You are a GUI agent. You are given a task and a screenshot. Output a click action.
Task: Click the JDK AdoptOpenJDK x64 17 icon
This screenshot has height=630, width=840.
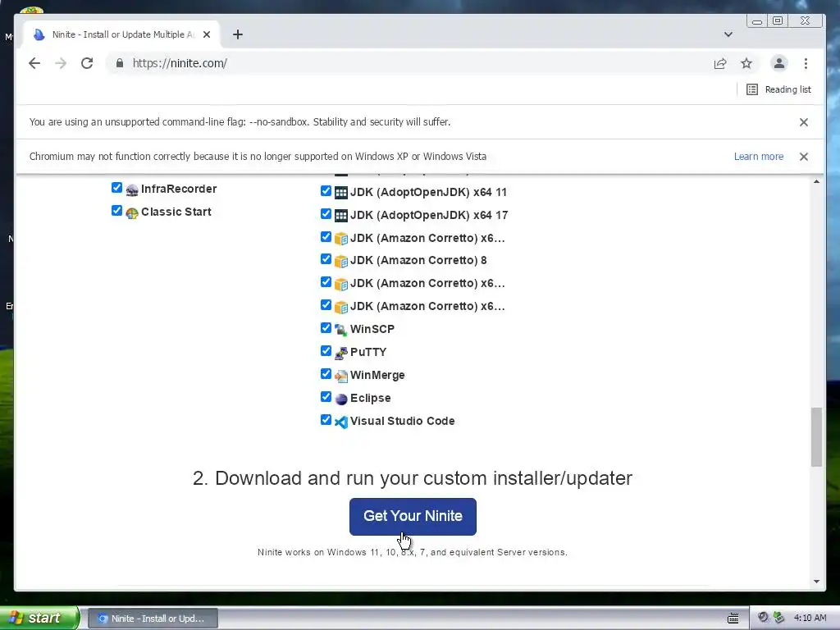pyautogui.click(x=340, y=216)
